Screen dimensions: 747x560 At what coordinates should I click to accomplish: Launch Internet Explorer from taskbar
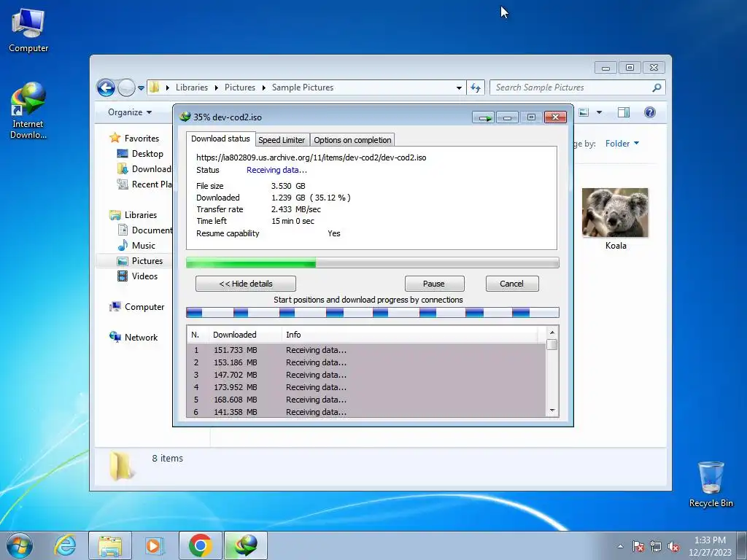[65, 545]
